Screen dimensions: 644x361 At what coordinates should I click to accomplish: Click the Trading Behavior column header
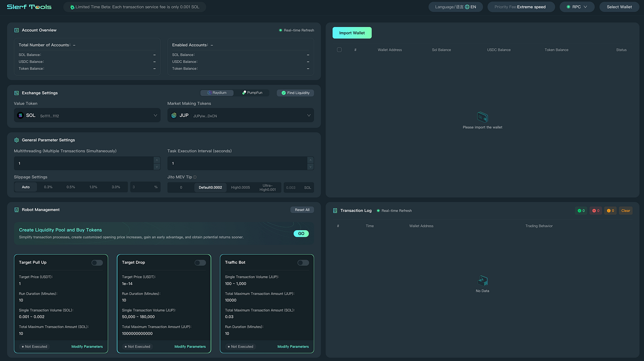539,226
